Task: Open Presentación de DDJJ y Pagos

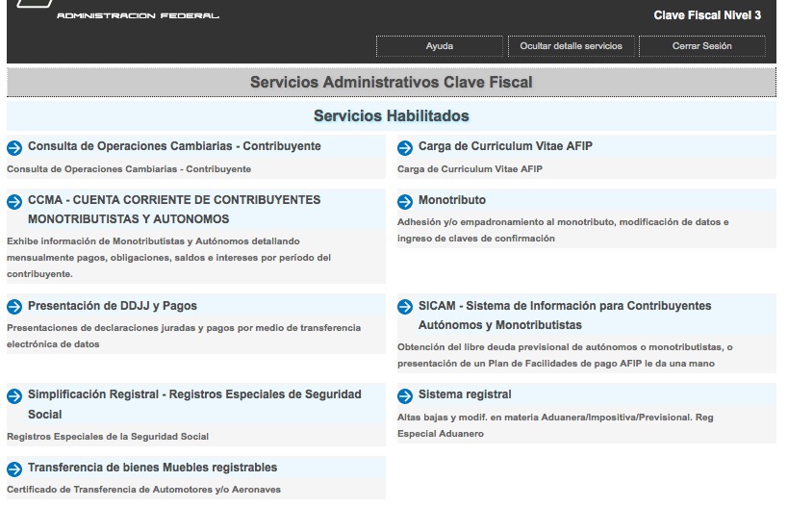Action: coord(113,306)
